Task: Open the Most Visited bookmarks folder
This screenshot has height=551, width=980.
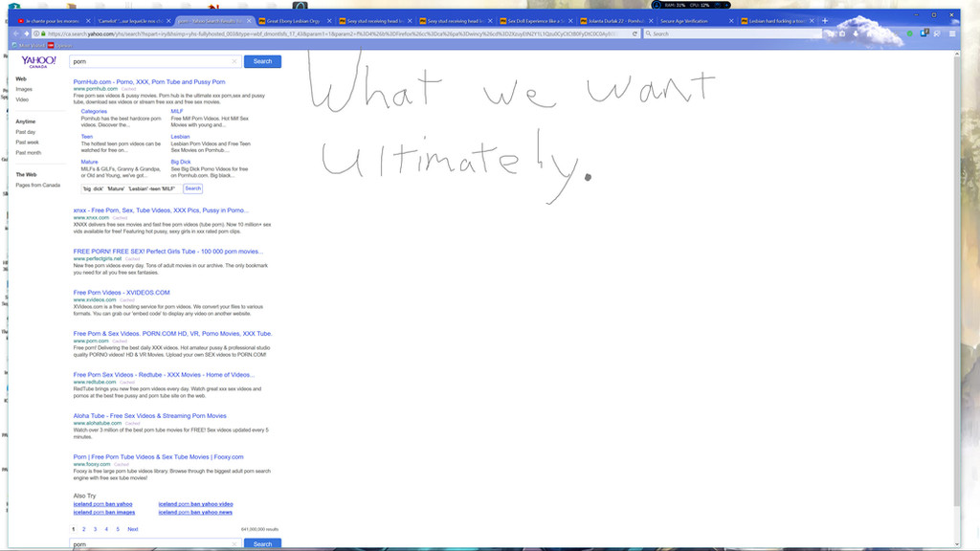Action: point(28,46)
